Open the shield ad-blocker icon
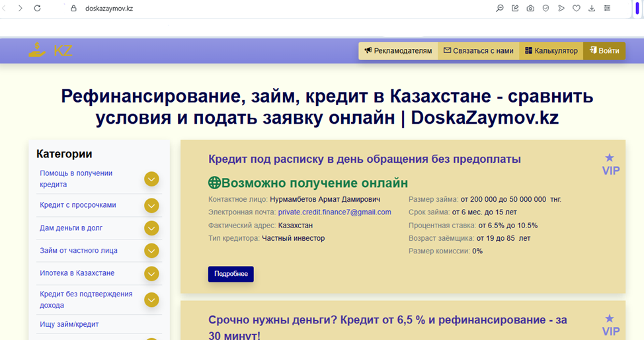The height and width of the screenshot is (340, 644). pos(545,8)
